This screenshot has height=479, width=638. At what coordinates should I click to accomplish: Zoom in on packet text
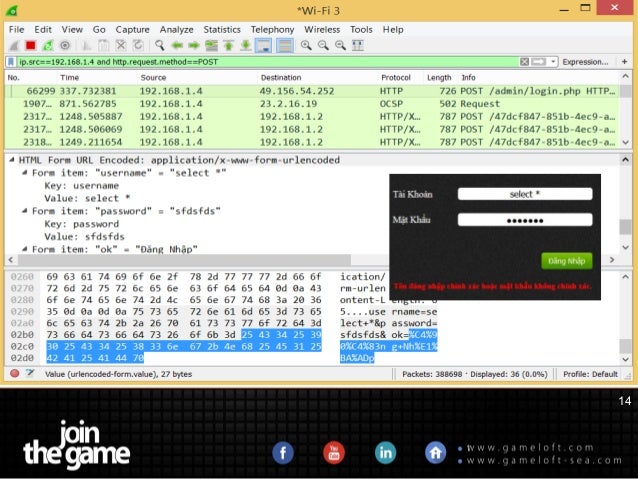pyautogui.click(x=306, y=46)
